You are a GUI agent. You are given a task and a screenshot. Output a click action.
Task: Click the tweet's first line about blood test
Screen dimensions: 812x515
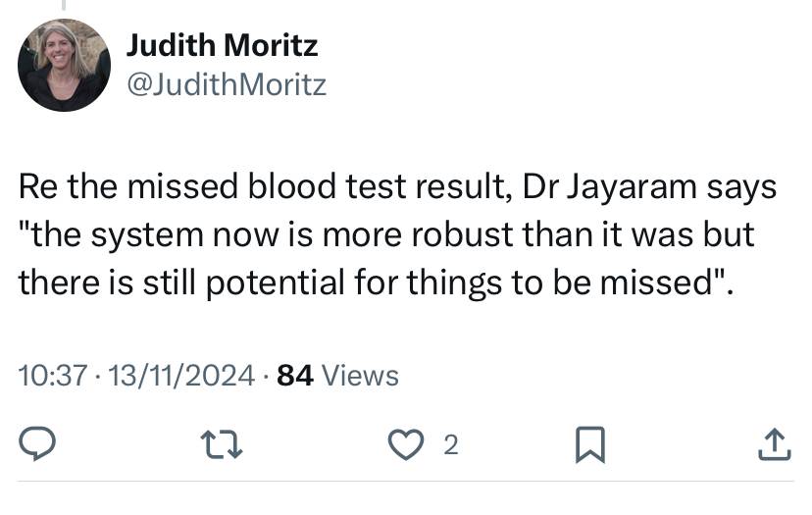pos(398,186)
